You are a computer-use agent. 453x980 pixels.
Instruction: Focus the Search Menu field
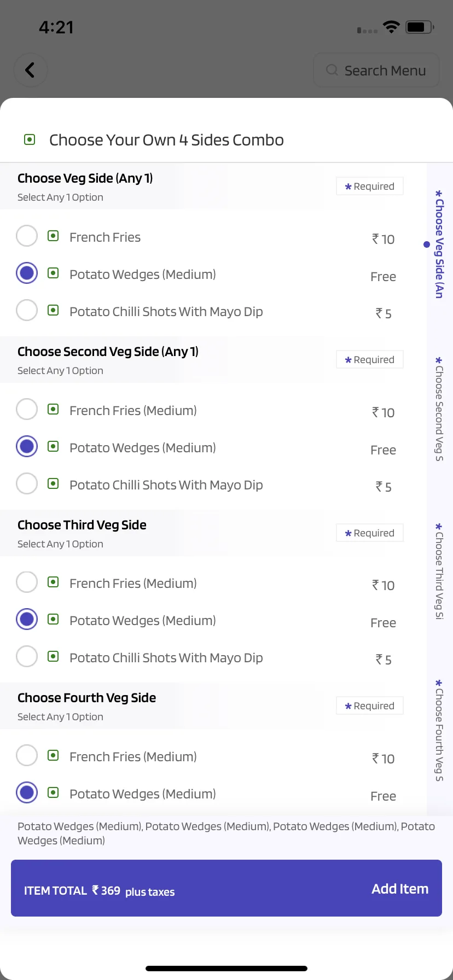click(376, 70)
